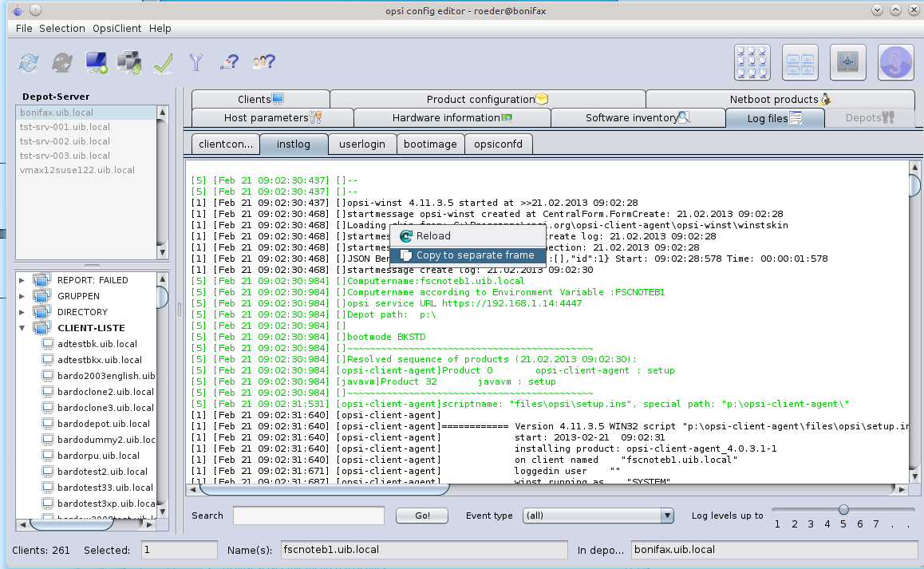924x569 pixels.
Task: Select depot tst-srv-001.uib.local
Action: point(86,127)
